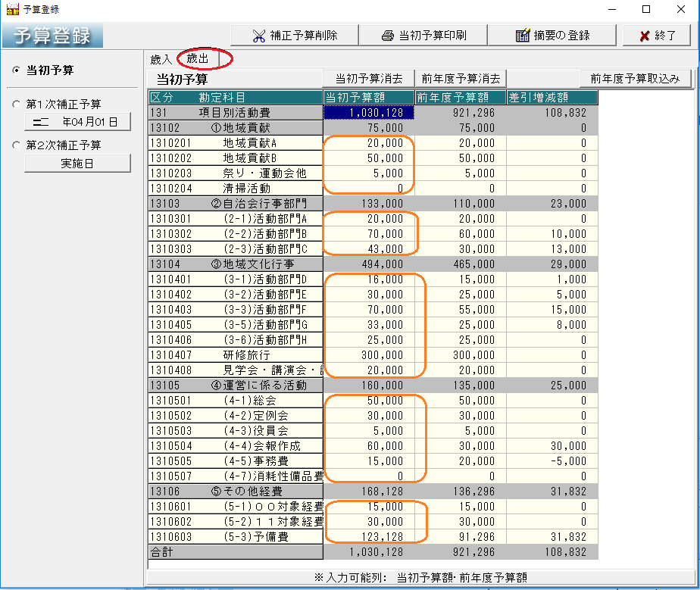Click the highlighted 1,030,128 cell in 項目別活動費 row
700x590 pixels.
[x=368, y=112]
